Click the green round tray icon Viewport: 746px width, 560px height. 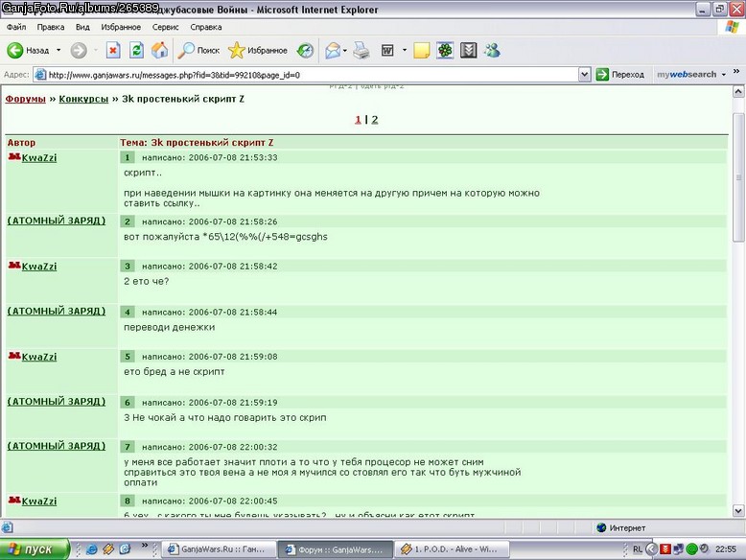click(x=691, y=549)
